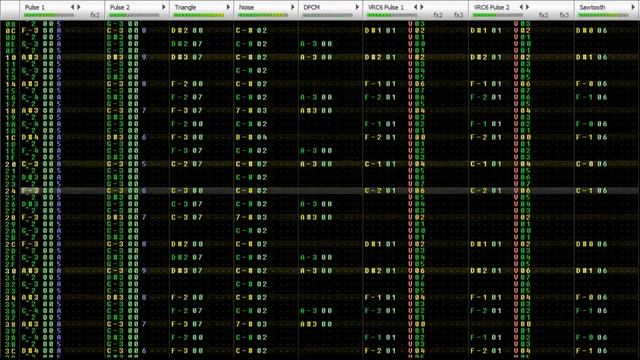Click the DPCM channel volume meter
Viewport: 640px width, 360px height.
click(327, 15)
